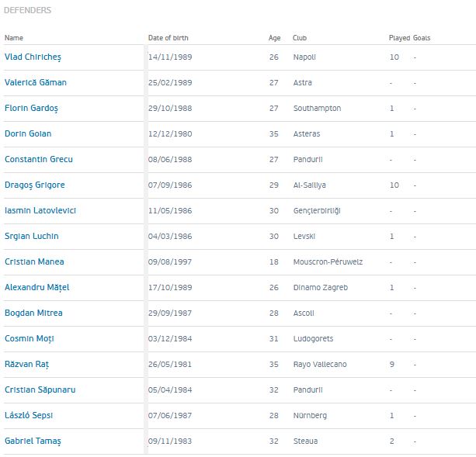Viewport: 476px width, 457px height.
Task: Open Bogdan Mitrea player link
Action: pyautogui.click(x=33, y=313)
